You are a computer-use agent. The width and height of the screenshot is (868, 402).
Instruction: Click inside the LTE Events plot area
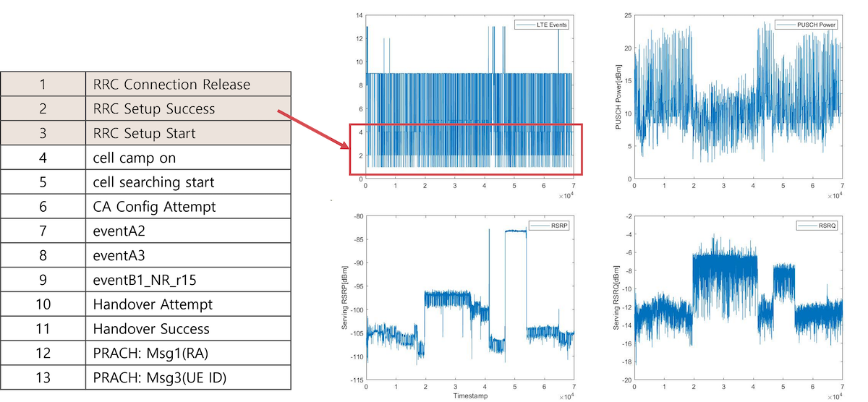click(x=469, y=96)
